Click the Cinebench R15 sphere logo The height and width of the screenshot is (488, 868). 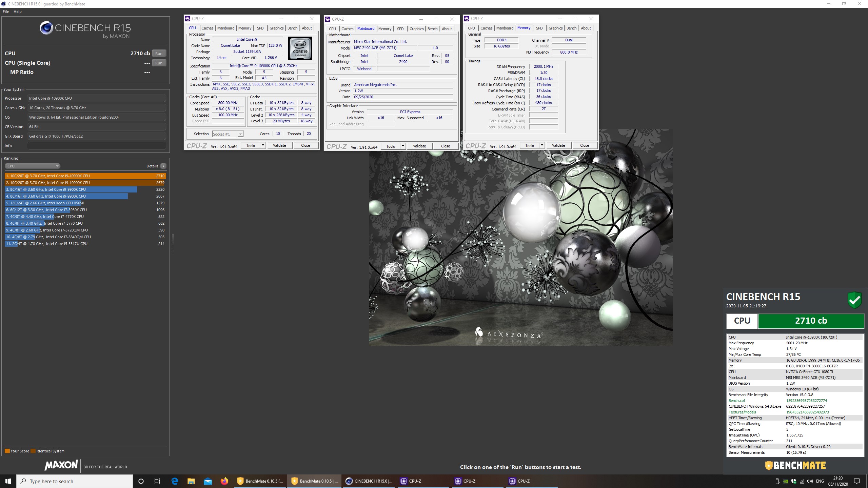click(x=46, y=28)
